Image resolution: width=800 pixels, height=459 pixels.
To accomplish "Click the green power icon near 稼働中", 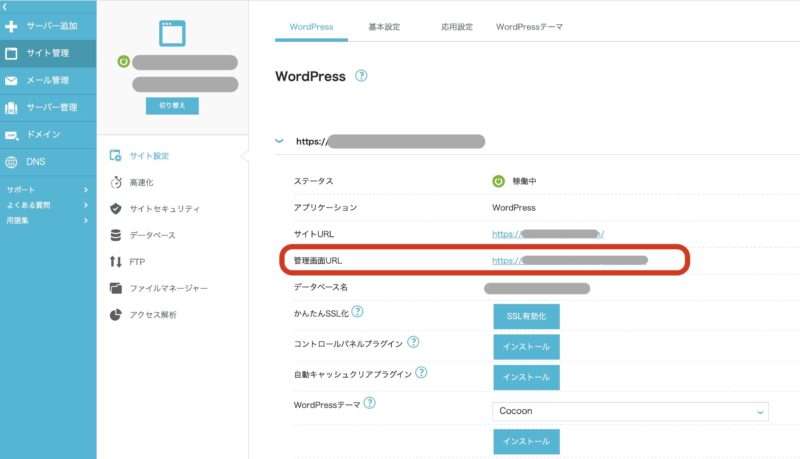I will pyautogui.click(x=498, y=181).
